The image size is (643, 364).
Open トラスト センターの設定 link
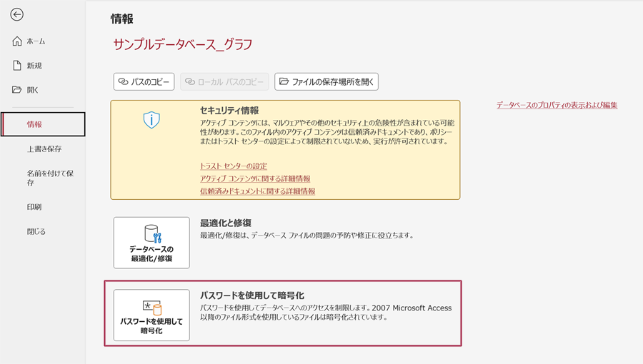click(234, 166)
